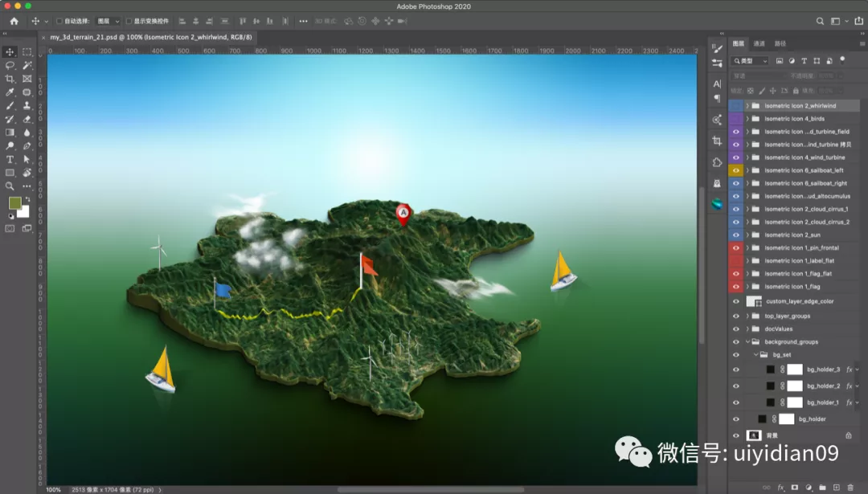Select the 图层 panel tab
The image size is (868, 494).
(739, 43)
